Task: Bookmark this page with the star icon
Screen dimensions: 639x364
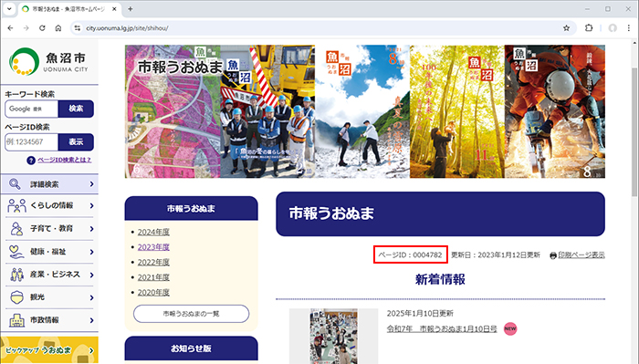Action: point(566,28)
